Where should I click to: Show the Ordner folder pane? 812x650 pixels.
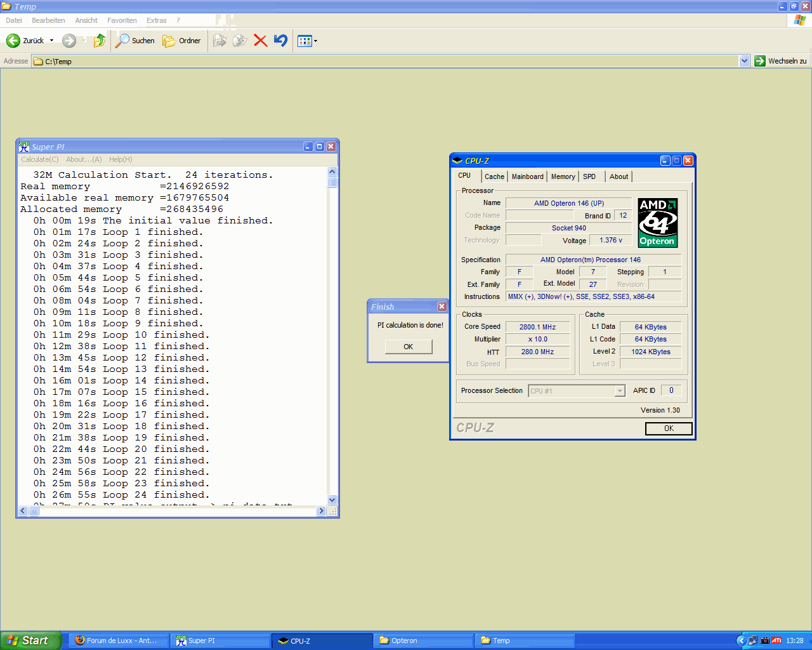click(x=182, y=41)
